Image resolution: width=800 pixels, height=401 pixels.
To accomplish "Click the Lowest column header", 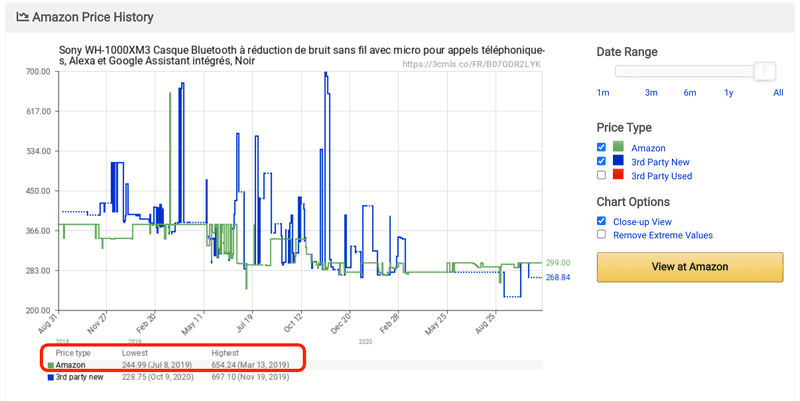I will 135,353.
